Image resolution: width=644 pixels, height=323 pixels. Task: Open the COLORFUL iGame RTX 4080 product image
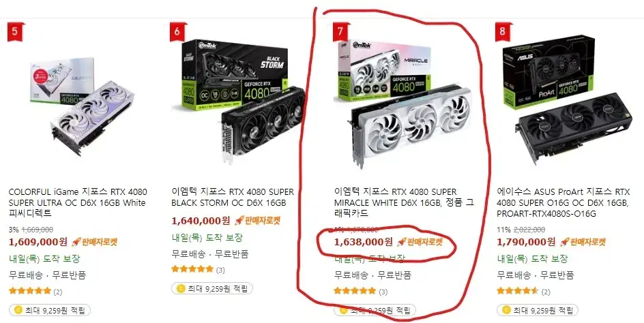82,106
